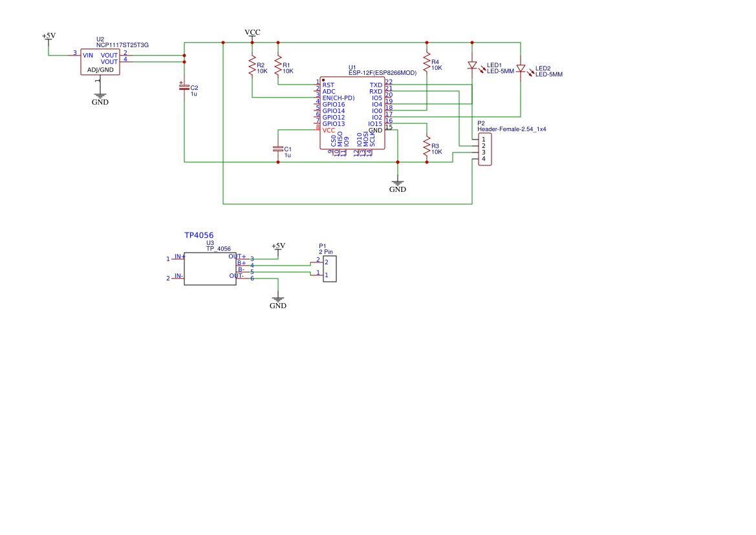Click the ADC pin label on U1
The width and height of the screenshot is (756, 535).
pos(329,92)
